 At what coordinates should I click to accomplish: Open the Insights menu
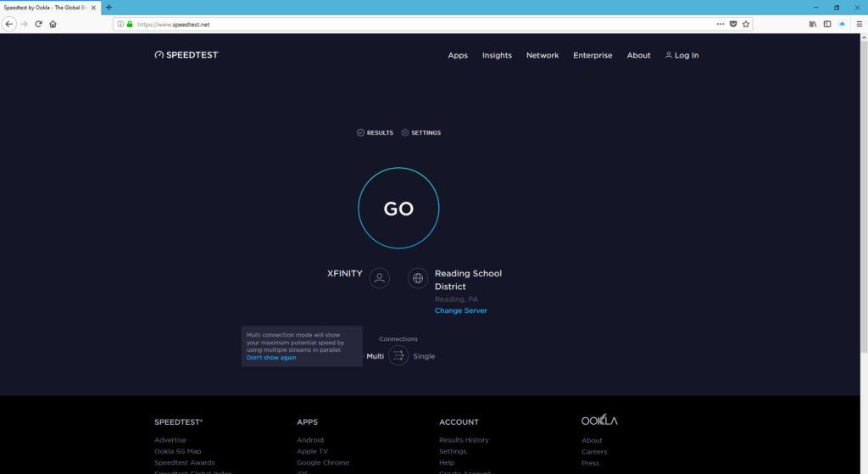(497, 55)
